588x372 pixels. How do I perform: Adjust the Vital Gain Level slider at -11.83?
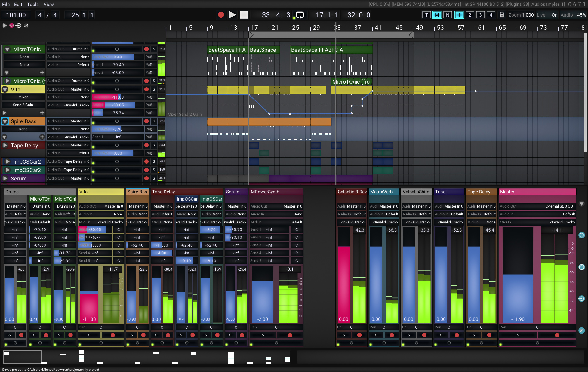[x=118, y=97]
